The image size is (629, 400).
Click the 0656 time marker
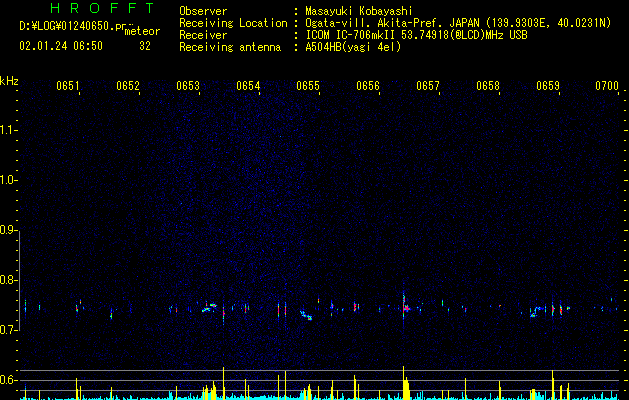point(368,85)
